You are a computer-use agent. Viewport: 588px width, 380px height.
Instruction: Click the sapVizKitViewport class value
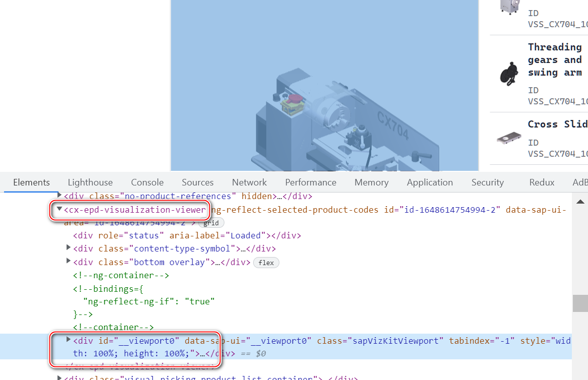pyautogui.click(x=396, y=341)
